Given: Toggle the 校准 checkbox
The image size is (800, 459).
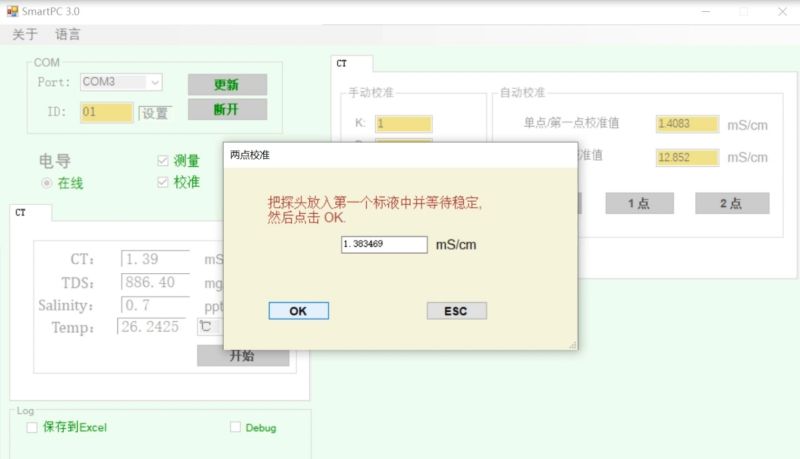Looking at the screenshot, I should 164,182.
